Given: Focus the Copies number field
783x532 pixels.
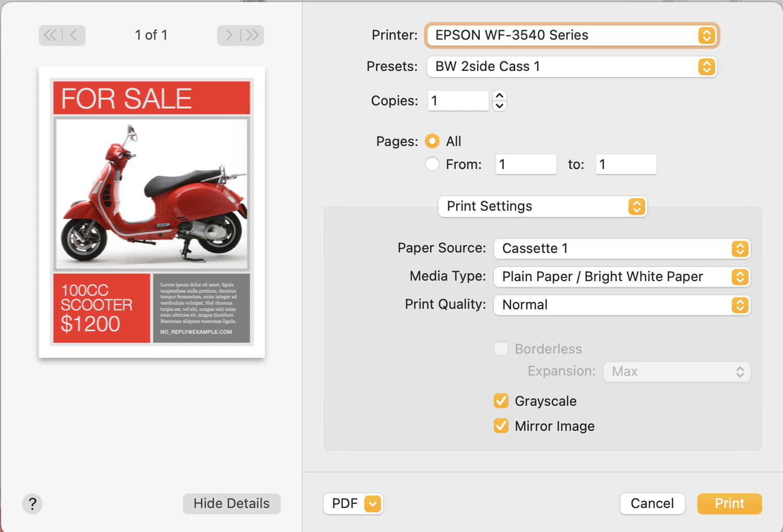Looking at the screenshot, I should point(458,101).
